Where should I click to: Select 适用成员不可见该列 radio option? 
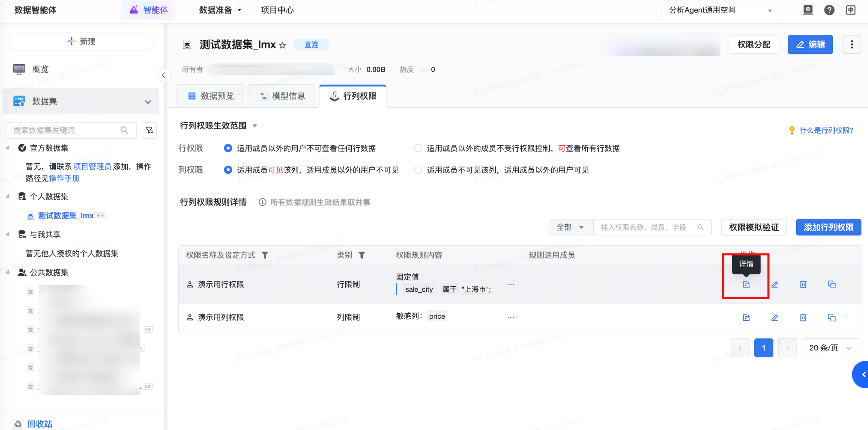[418, 170]
